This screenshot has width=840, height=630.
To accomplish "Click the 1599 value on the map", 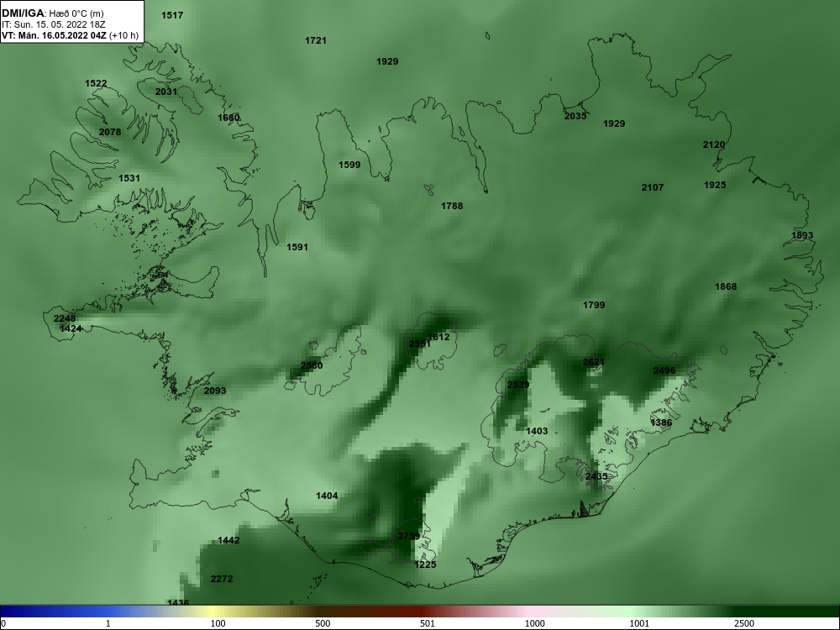I will point(349,165).
